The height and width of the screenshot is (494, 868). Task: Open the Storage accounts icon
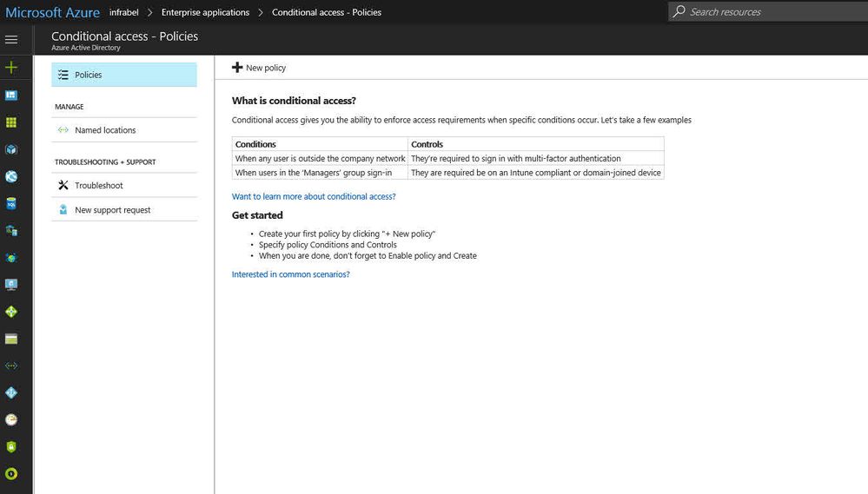[x=11, y=339]
